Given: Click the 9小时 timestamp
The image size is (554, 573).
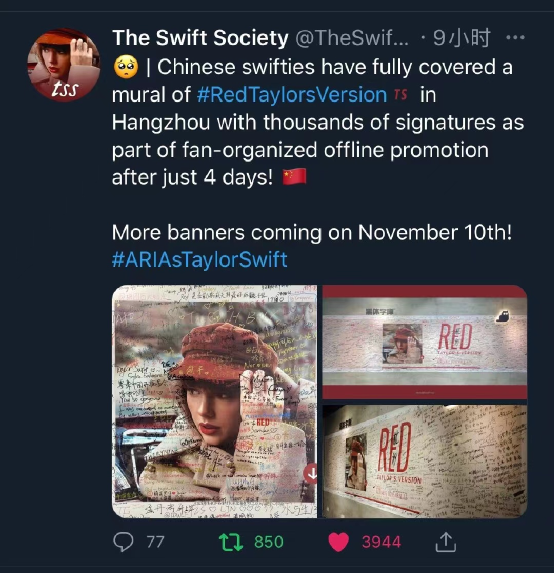Looking at the screenshot, I should coord(462,38).
